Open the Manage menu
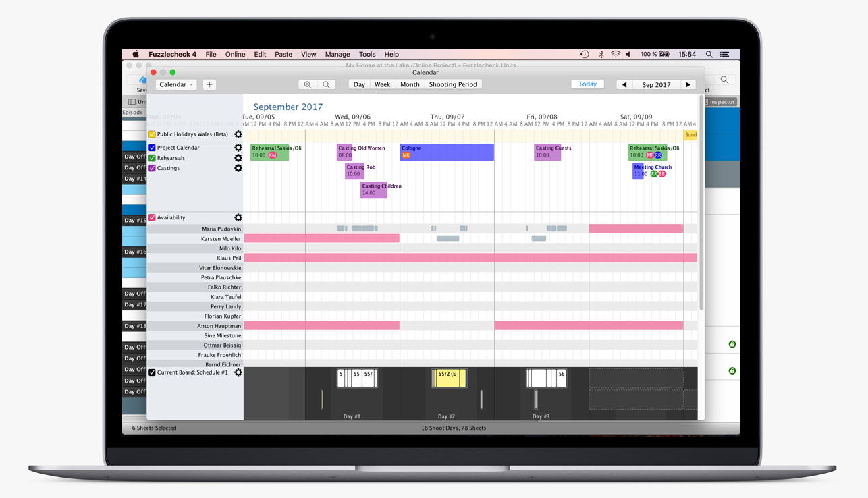The width and height of the screenshot is (868, 498). pos(337,54)
